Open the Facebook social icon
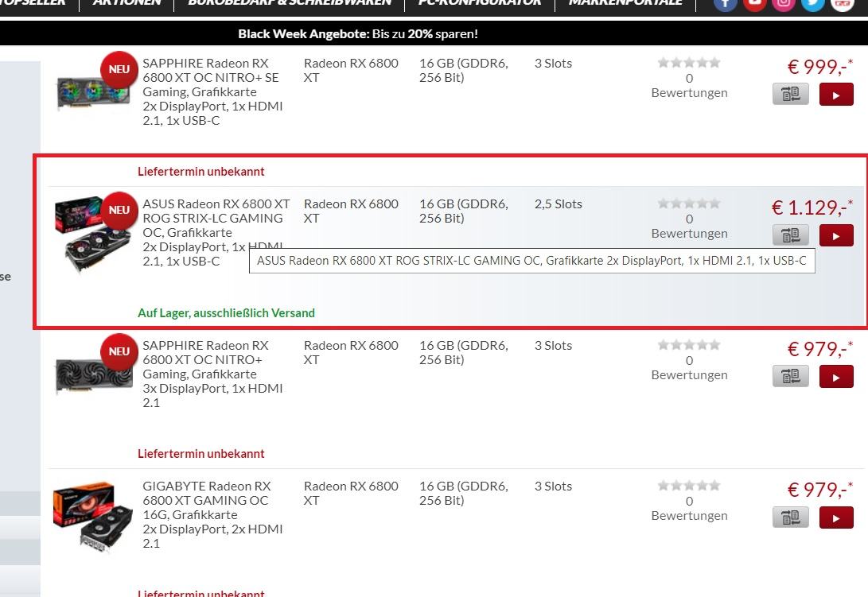 click(x=725, y=4)
